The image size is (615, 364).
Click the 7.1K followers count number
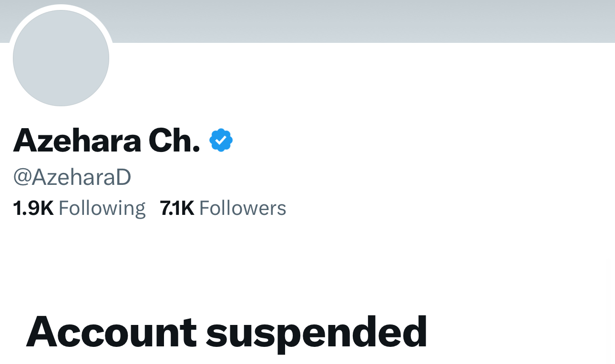[x=177, y=209]
